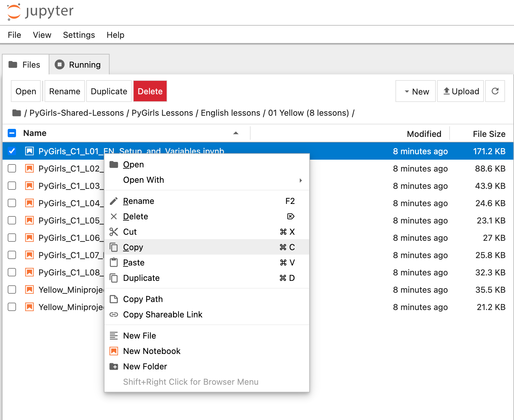The image size is (514, 420).
Task: Check the PyGirls_C1_L08 file checkbox
Action: tap(12, 272)
